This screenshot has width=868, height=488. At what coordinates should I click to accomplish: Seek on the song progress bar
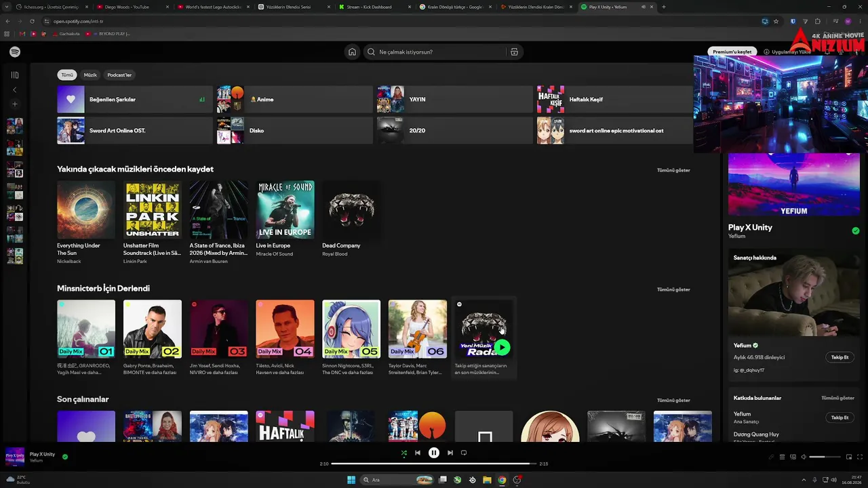tap(434, 464)
